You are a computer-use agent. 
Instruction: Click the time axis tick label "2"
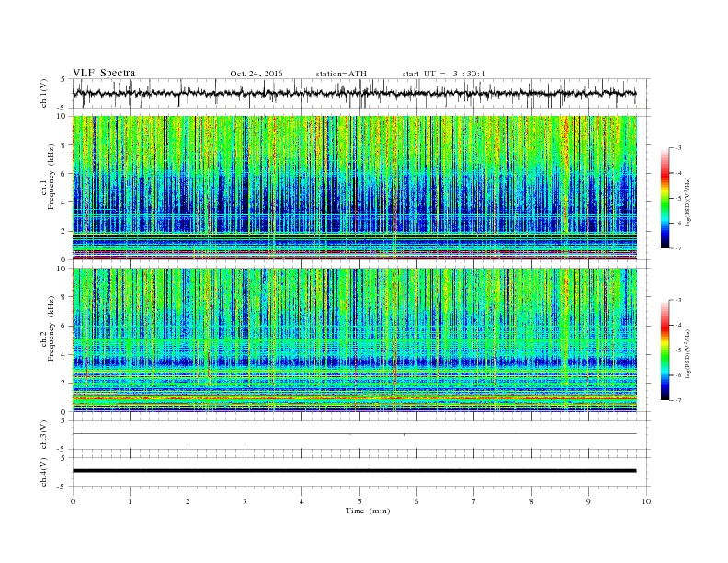[x=188, y=501]
